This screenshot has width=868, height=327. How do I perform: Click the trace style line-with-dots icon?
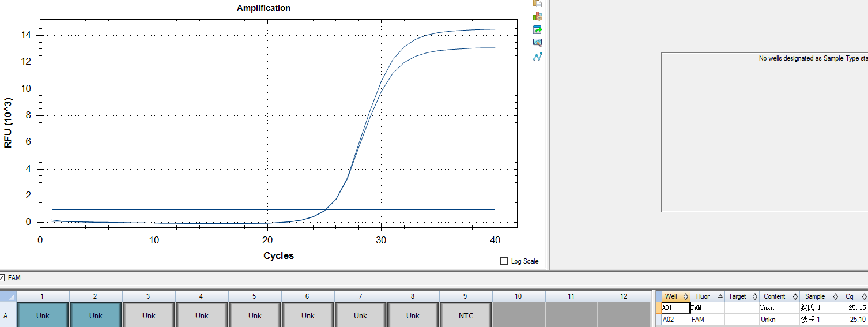[x=537, y=57]
